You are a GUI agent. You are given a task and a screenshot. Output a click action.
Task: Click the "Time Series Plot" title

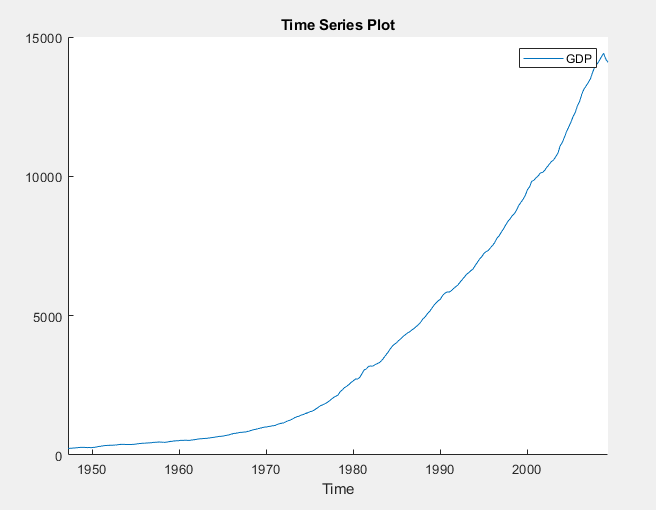click(338, 25)
